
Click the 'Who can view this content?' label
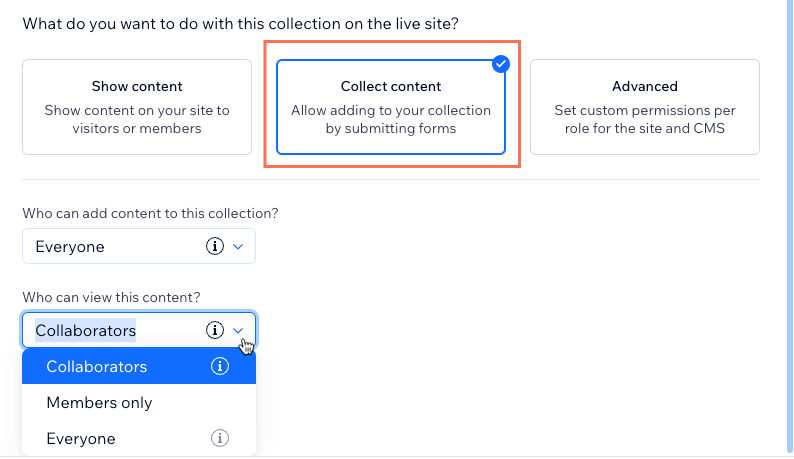pos(111,297)
